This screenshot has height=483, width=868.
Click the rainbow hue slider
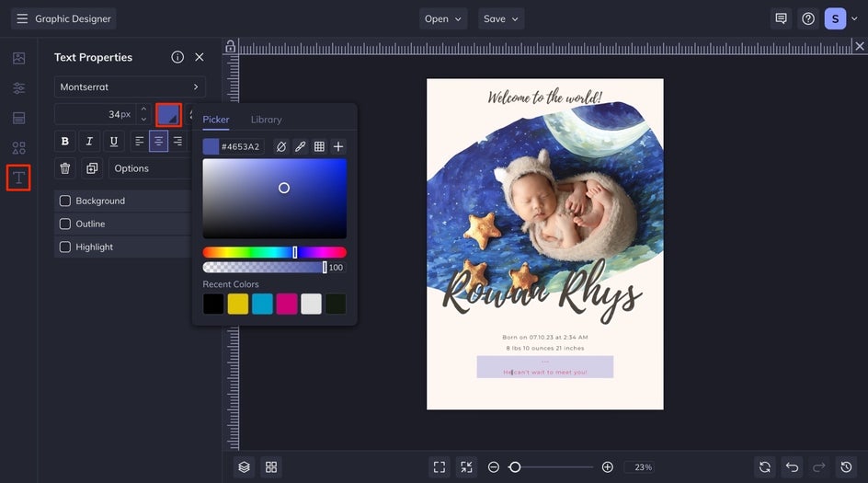point(275,253)
